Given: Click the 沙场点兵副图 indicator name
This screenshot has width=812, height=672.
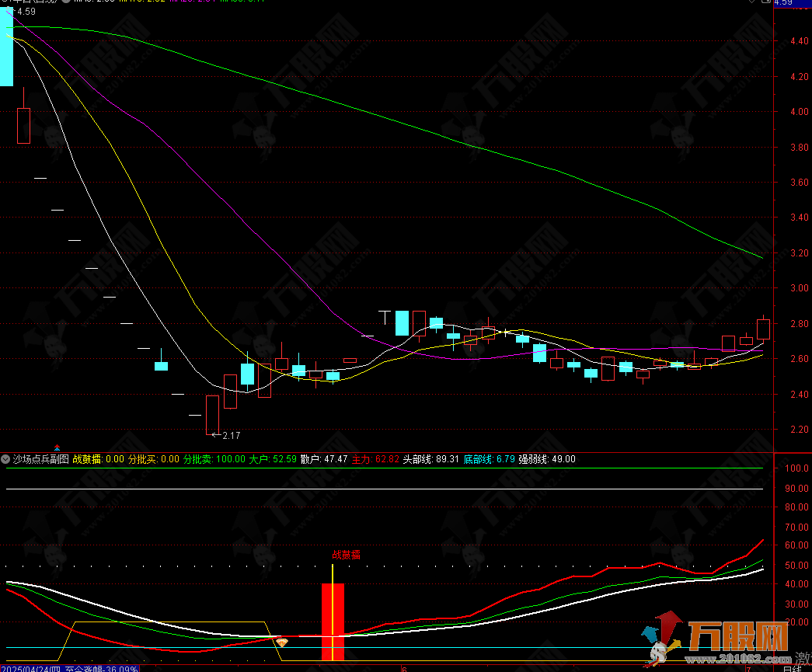Looking at the screenshot, I should (40, 459).
